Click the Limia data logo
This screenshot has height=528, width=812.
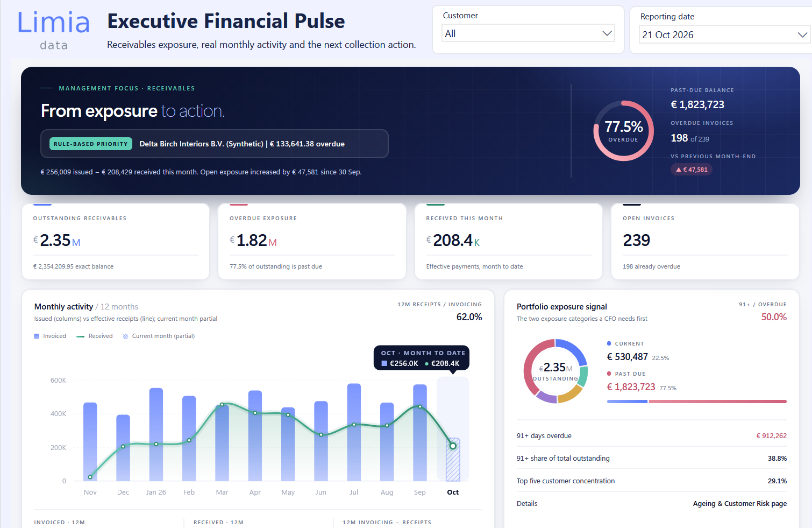click(54, 31)
